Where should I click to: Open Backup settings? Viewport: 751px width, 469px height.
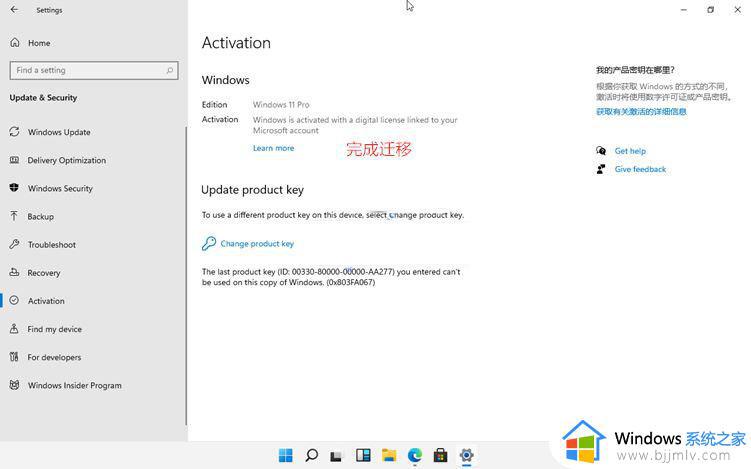(40, 217)
